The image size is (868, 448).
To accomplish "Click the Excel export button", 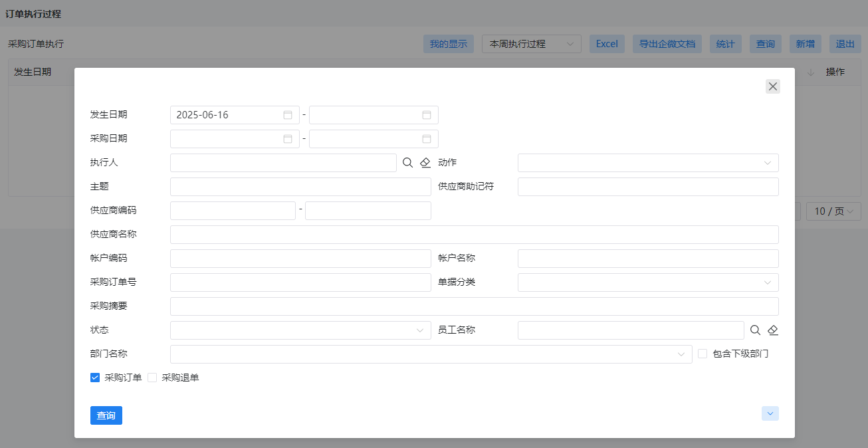I will 607,44.
